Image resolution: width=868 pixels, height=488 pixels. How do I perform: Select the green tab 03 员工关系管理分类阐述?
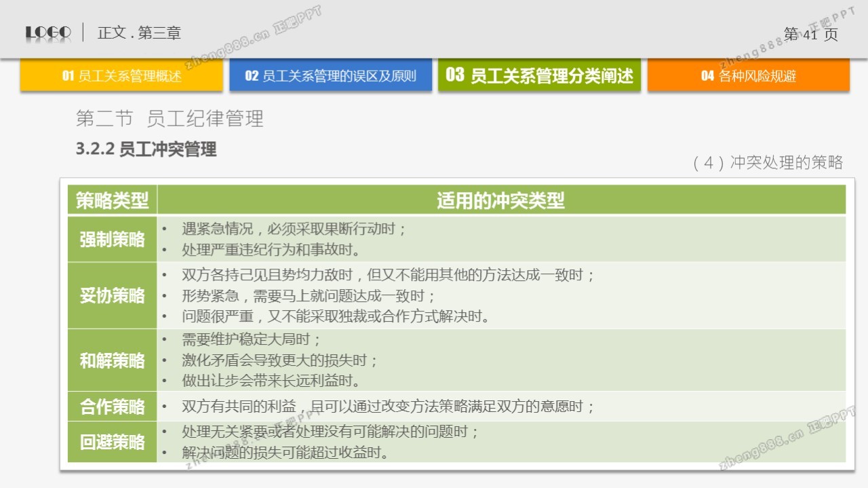[539, 75]
